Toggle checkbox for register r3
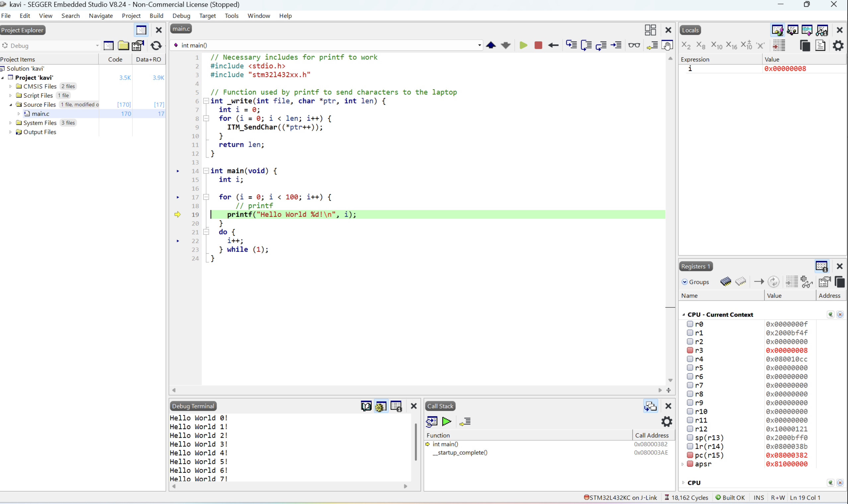The height and width of the screenshot is (504, 848). [690, 350]
